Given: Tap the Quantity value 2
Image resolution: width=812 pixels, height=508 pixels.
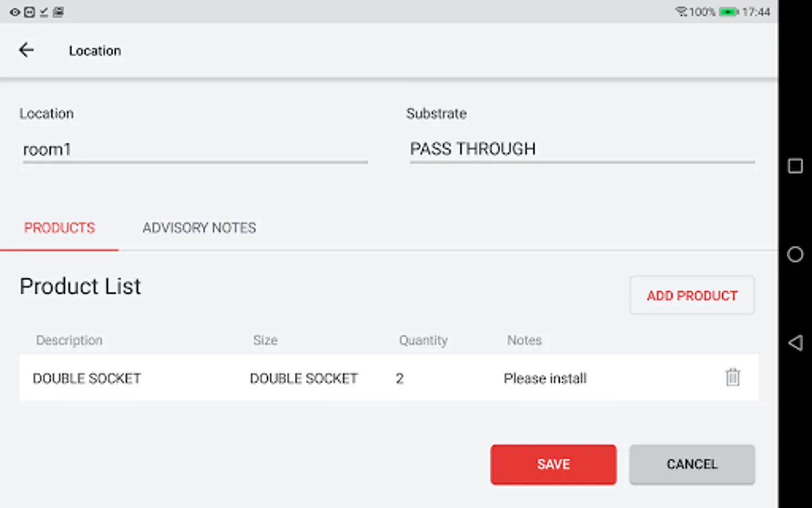Looking at the screenshot, I should pyautogui.click(x=400, y=378).
